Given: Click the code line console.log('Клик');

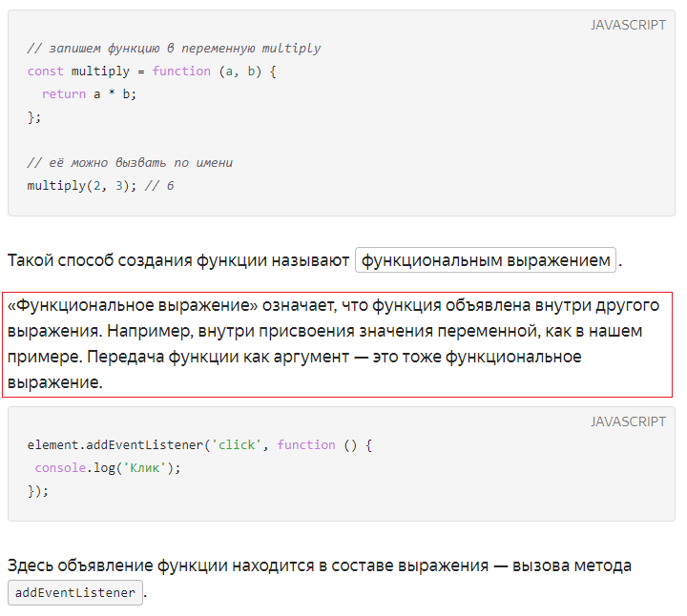Looking at the screenshot, I should [x=108, y=468].
